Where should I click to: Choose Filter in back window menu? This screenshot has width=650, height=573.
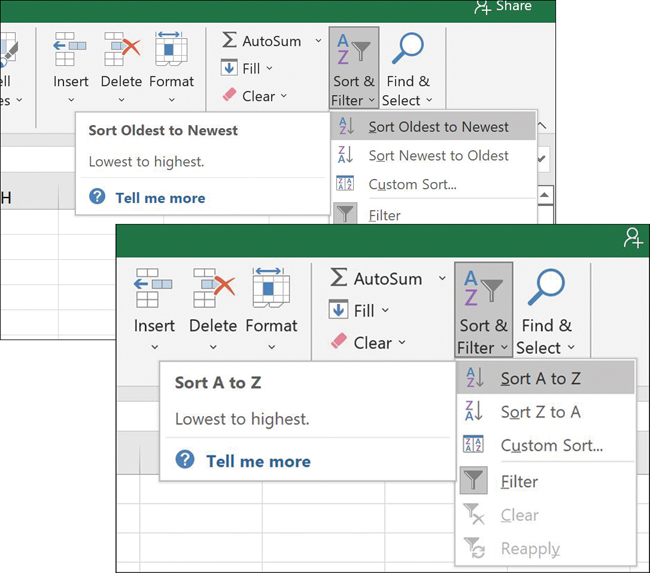[x=433, y=214]
